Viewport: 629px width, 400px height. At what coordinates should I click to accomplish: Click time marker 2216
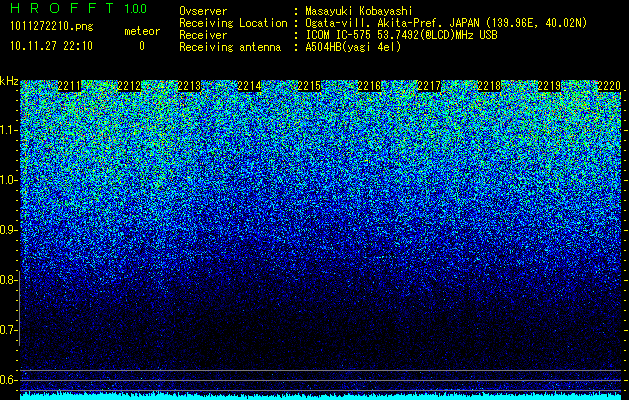coord(369,86)
